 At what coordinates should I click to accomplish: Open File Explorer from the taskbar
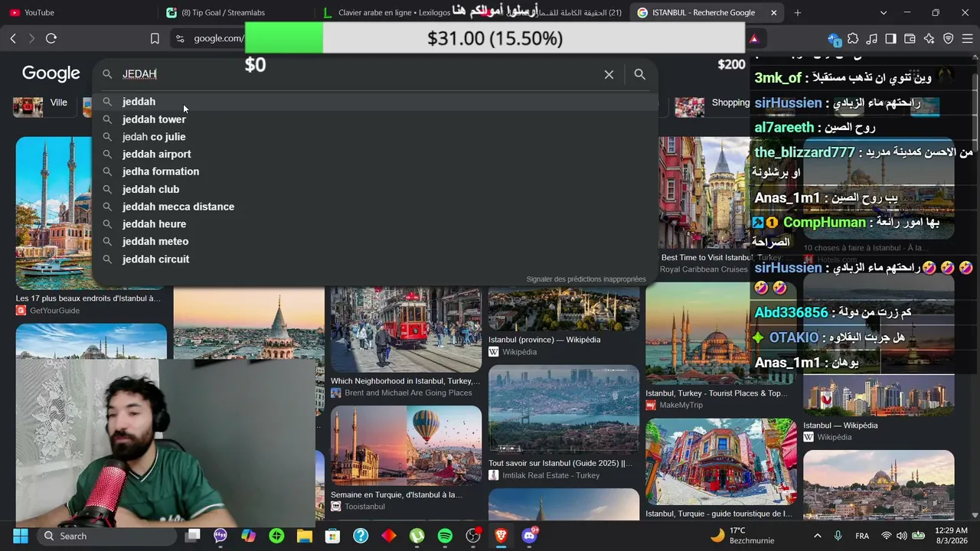(x=305, y=536)
